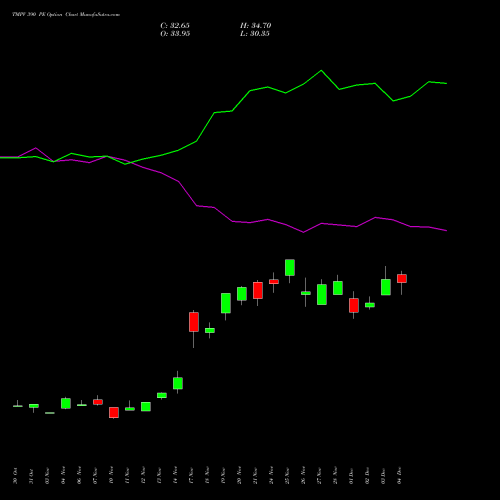Click the green candlestick for 03 Dec
500x500 pixels.
[x=386, y=287]
